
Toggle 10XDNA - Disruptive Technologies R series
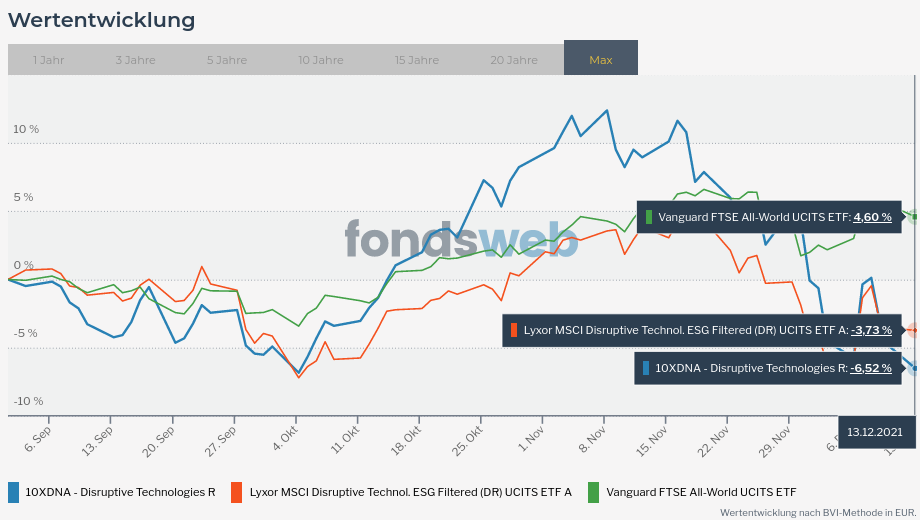pos(120,492)
